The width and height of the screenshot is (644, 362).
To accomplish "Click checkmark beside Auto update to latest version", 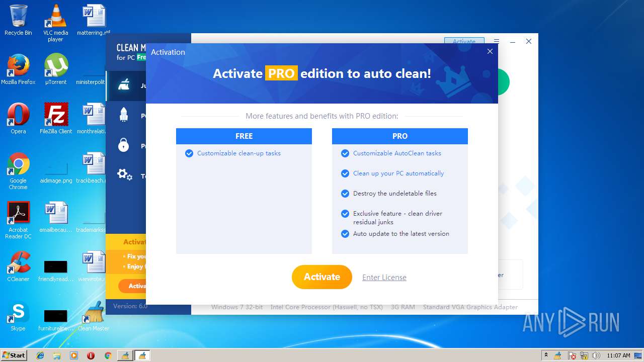I will 345,234.
